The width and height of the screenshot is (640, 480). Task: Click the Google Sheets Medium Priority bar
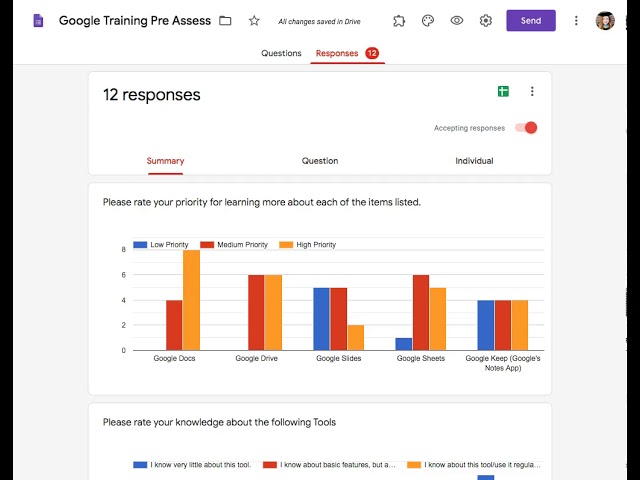(x=421, y=313)
